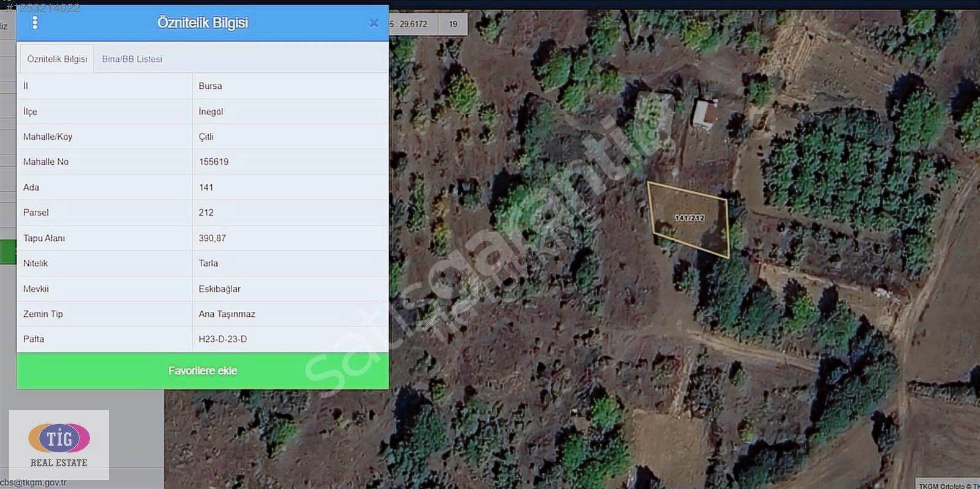The width and height of the screenshot is (980, 489).
Task: Open the three-dot options menu in the panel header
Action: 35,23
